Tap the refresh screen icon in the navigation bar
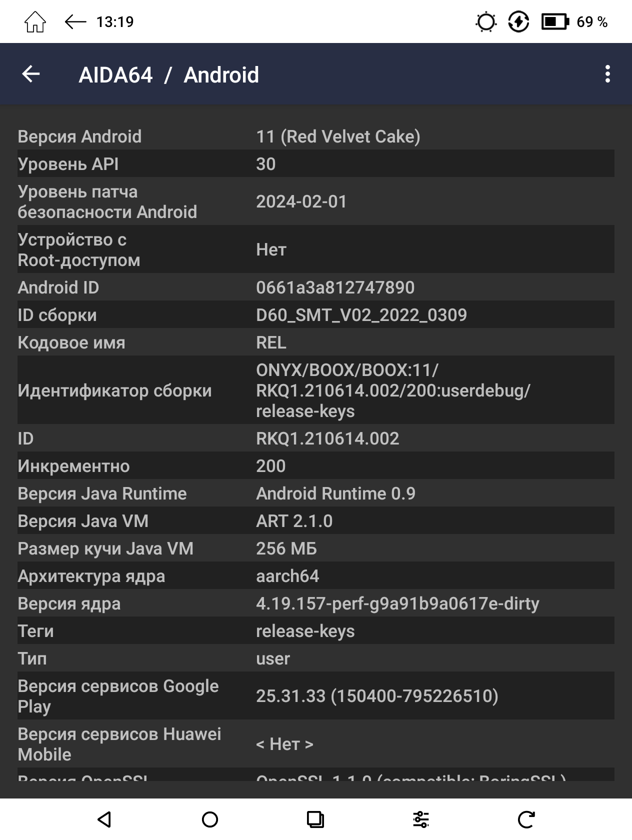Viewport: 632px width, 840px height. [526, 819]
